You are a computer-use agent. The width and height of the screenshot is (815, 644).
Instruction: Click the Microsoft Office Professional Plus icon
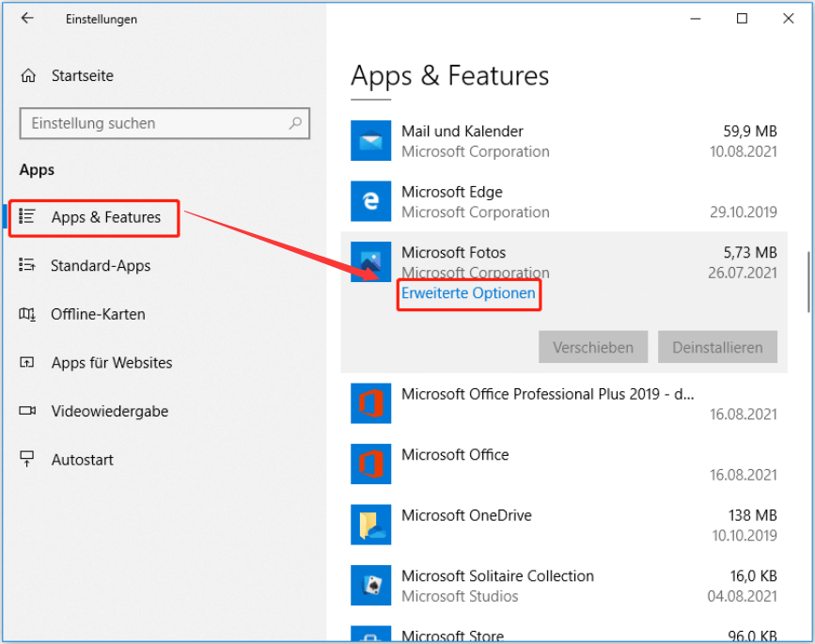370,404
